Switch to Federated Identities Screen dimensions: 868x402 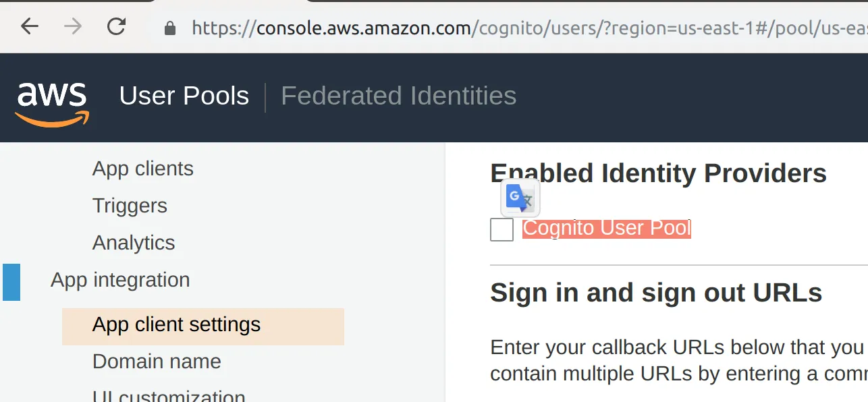(398, 96)
